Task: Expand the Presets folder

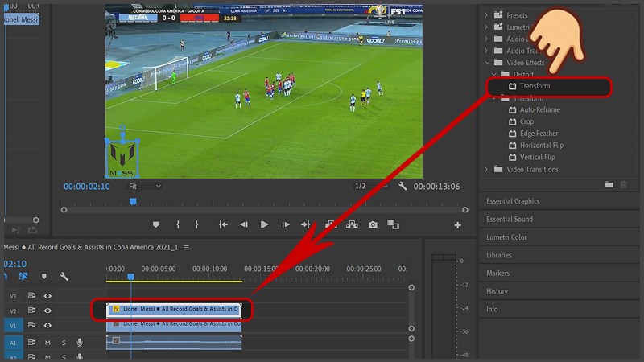Action: click(486, 14)
